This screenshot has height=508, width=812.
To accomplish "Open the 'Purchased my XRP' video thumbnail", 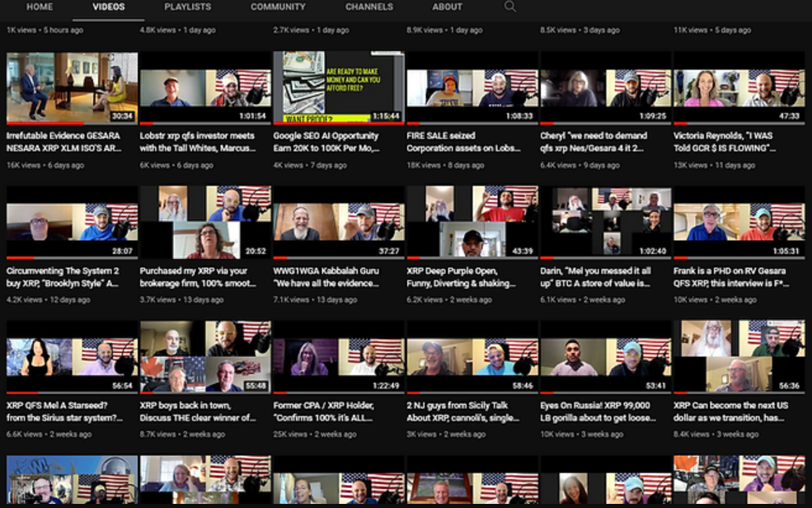I will (x=205, y=223).
